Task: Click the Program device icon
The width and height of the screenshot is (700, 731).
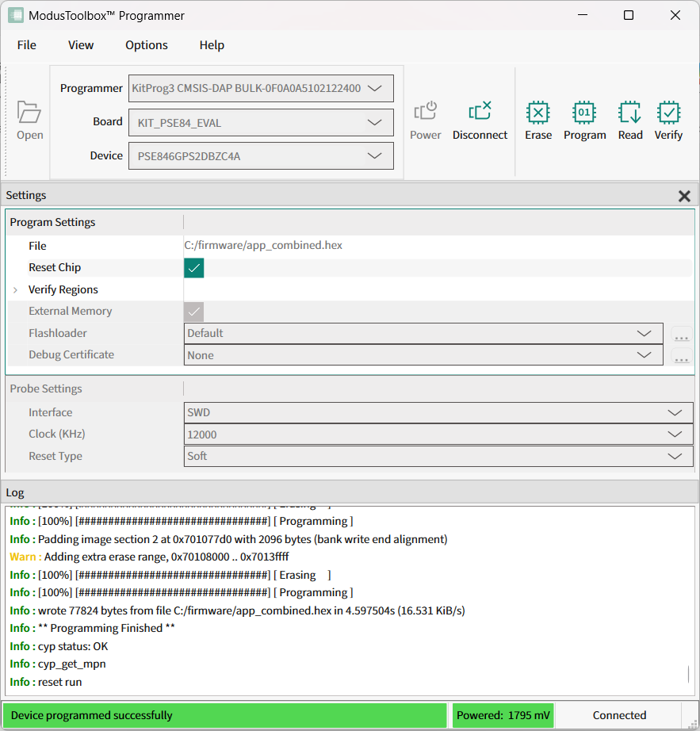Action: tap(584, 121)
